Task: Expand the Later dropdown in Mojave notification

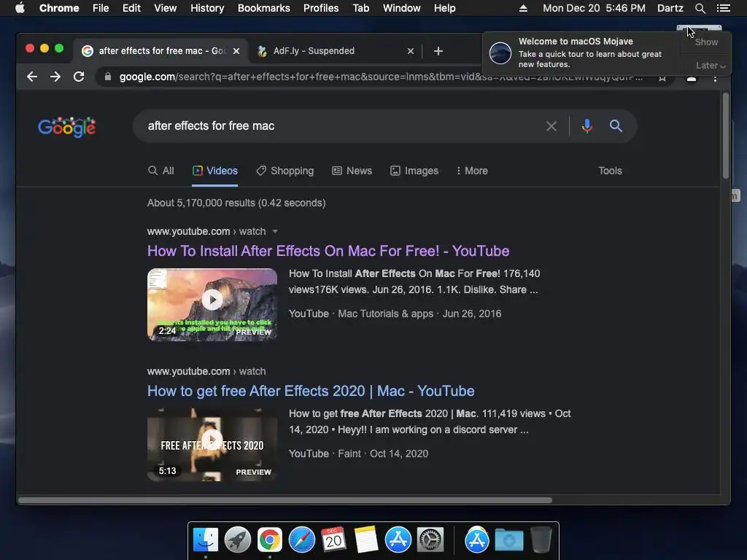Action: pos(711,66)
